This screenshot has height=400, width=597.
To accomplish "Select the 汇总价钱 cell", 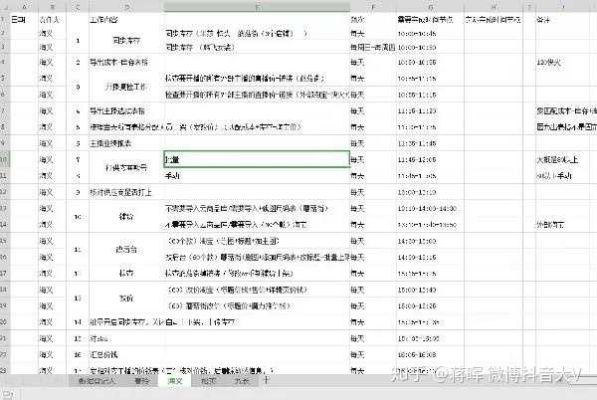I will tap(126, 355).
